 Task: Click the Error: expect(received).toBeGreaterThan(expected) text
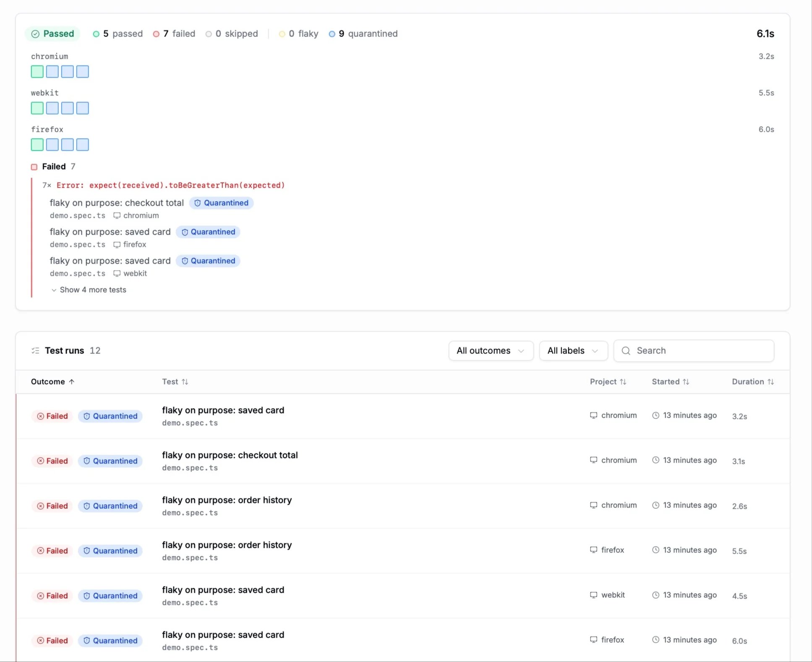171,185
